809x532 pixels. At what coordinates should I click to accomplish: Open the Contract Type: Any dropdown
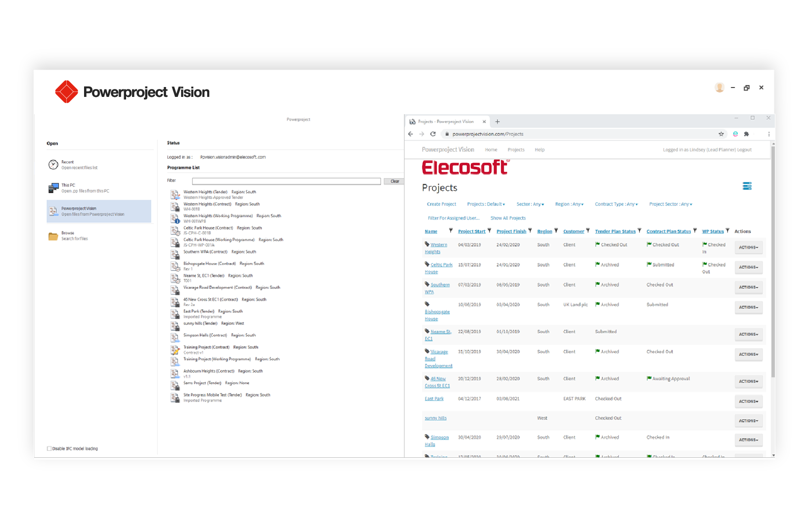point(616,204)
